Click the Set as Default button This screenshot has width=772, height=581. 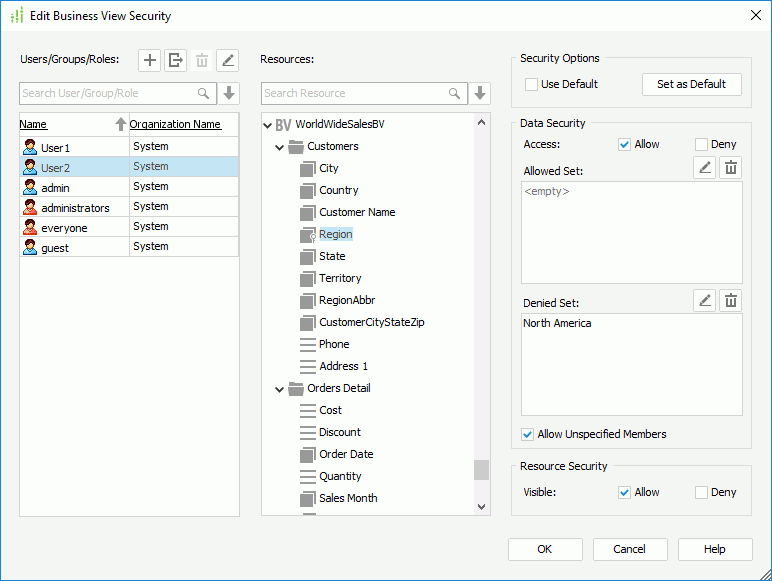point(691,84)
